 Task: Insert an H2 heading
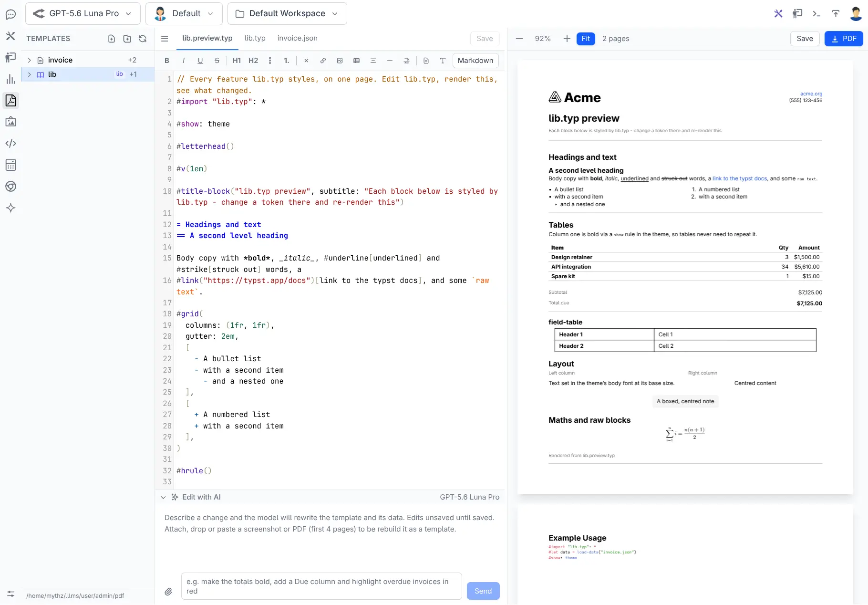pos(253,61)
